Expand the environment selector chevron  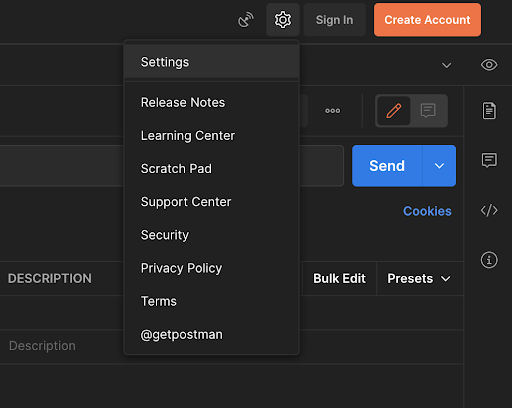(446, 65)
